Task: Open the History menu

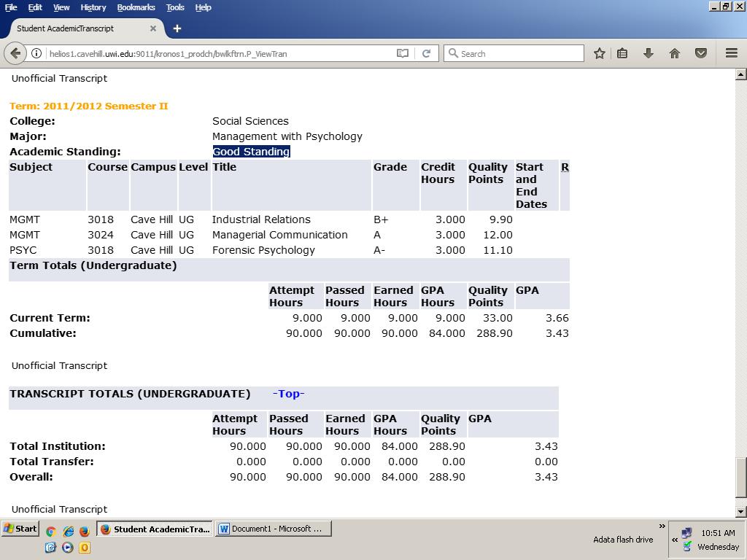Action: [x=93, y=7]
